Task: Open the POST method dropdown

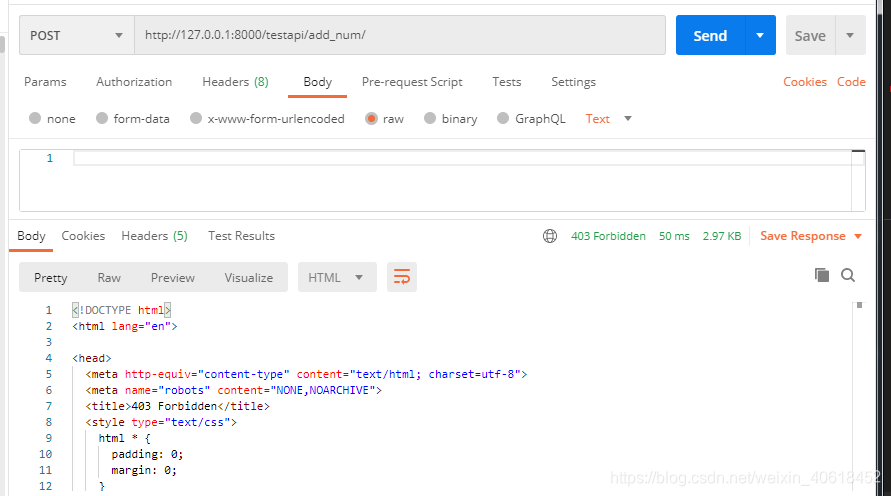Action: click(77, 35)
